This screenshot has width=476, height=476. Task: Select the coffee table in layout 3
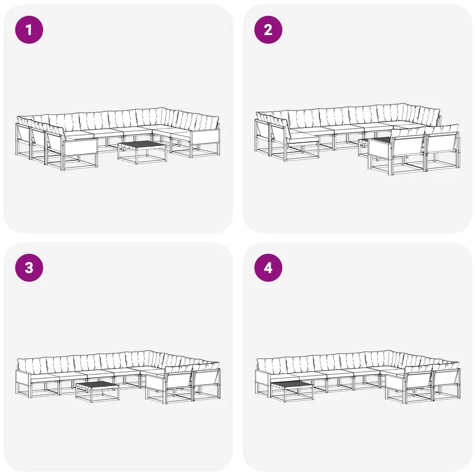click(x=97, y=391)
